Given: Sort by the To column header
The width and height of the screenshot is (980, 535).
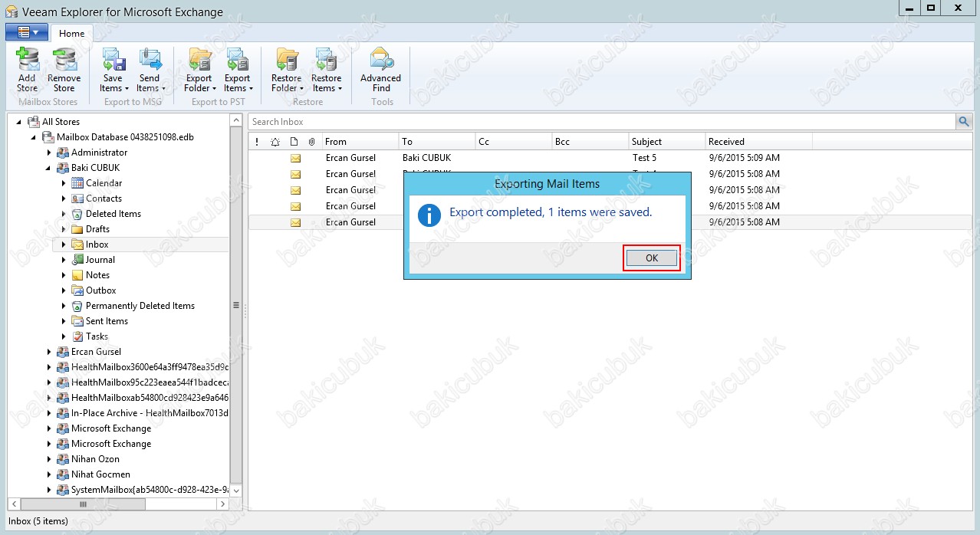Looking at the screenshot, I should [437, 141].
